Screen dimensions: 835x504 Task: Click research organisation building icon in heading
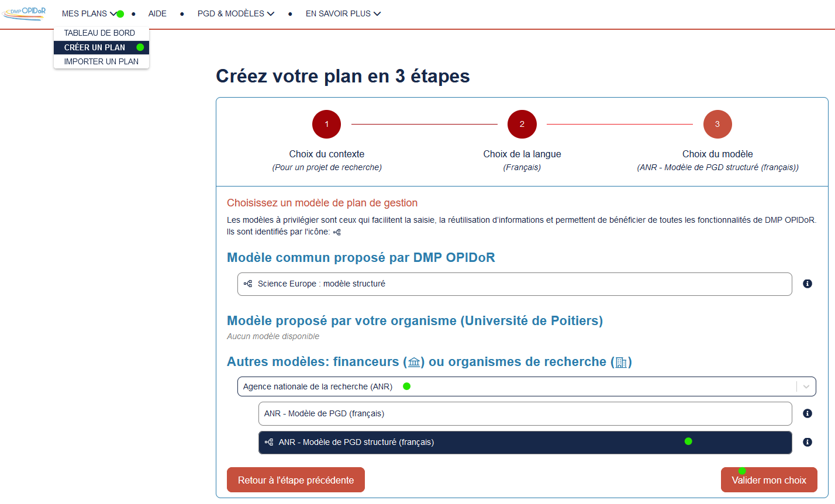tap(621, 363)
